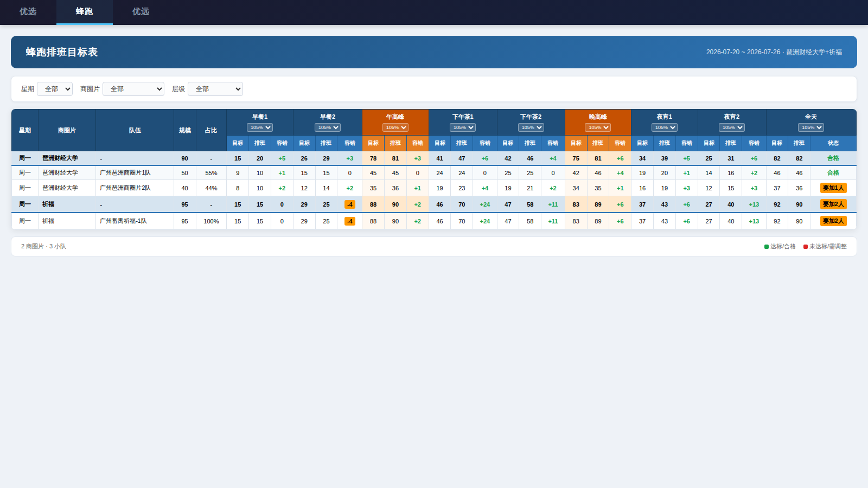Click the 商圈片 column header
The height and width of the screenshot is (488, 868).
tap(67, 130)
